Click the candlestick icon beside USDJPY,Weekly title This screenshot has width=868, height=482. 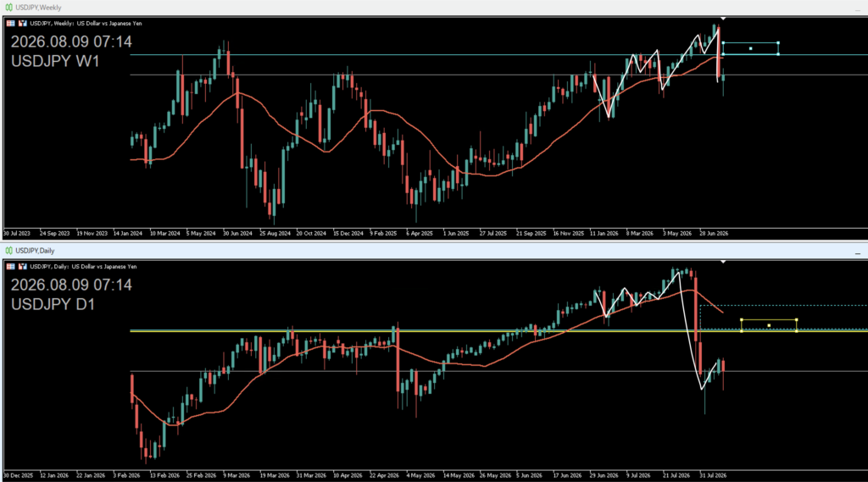tap(8, 7)
